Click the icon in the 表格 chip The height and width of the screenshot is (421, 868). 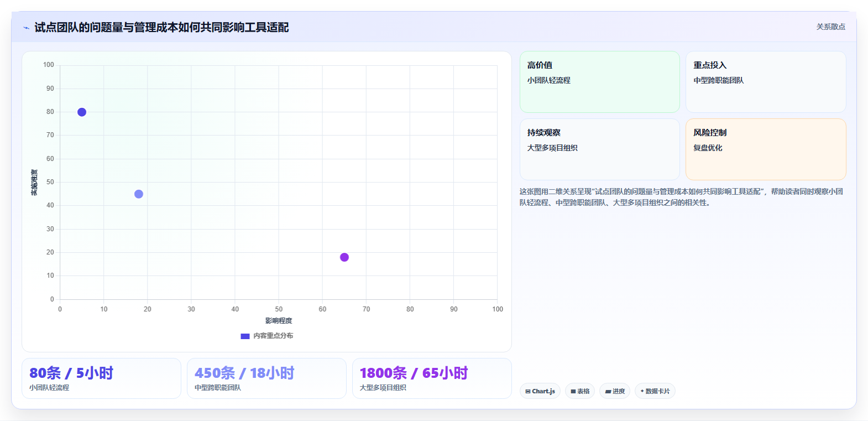coord(573,391)
